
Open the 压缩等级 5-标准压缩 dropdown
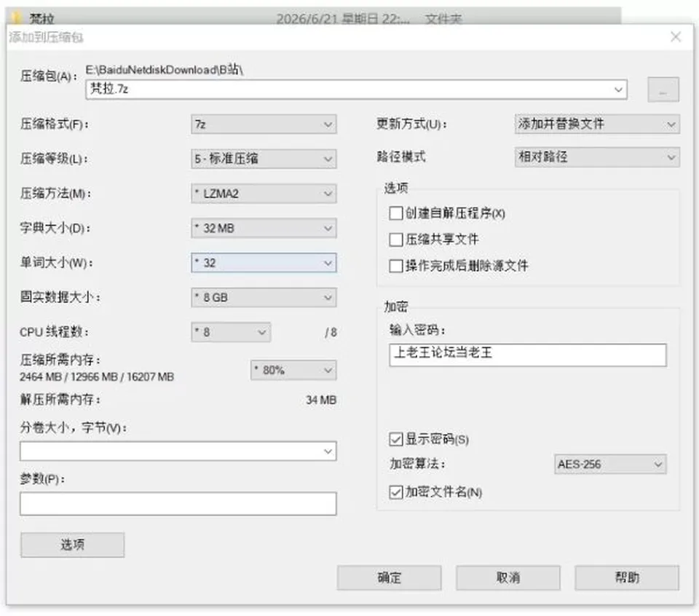(264, 159)
